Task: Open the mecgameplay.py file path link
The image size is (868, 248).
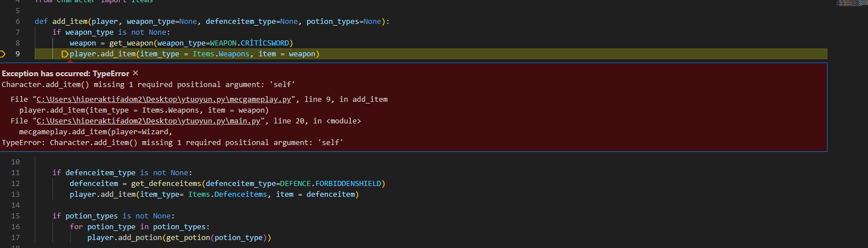Action: [165, 100]
